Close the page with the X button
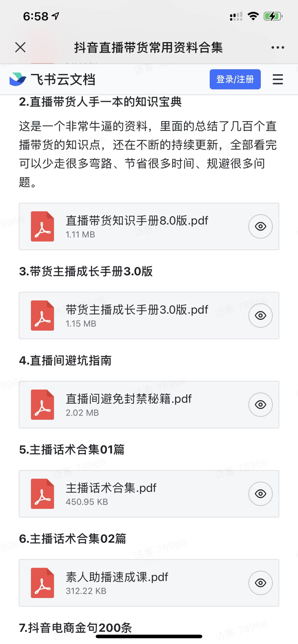Viewport: 298px width, 644px height. tap(20, 47)
